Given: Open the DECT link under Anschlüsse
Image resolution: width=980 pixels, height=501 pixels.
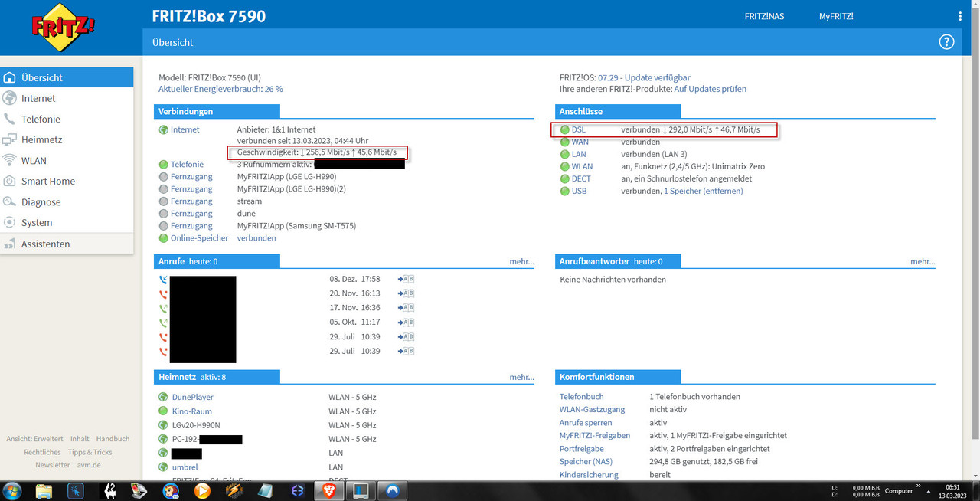Looking at the screenshot, I should pyautogui.click(x=581, y=178).
